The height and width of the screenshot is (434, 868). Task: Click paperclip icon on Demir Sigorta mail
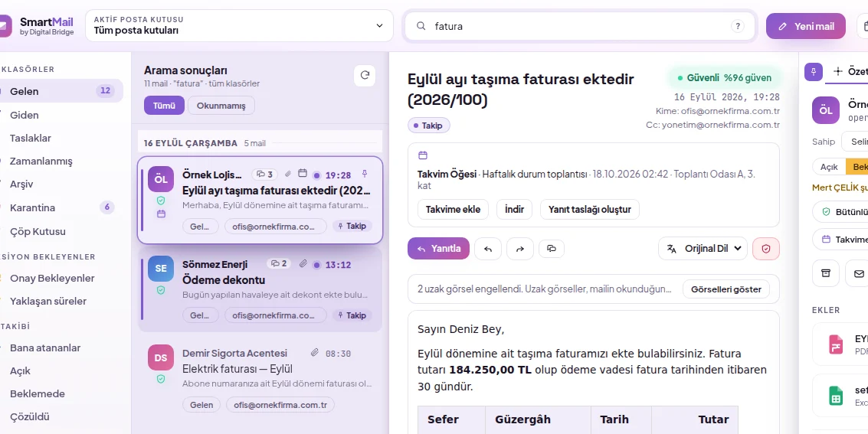point(314,353)
